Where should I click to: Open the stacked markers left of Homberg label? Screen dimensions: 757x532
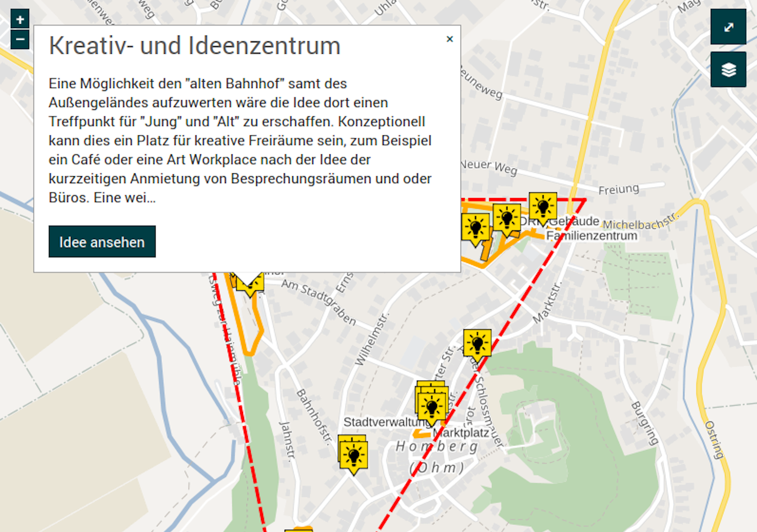(x=354, y=454)
